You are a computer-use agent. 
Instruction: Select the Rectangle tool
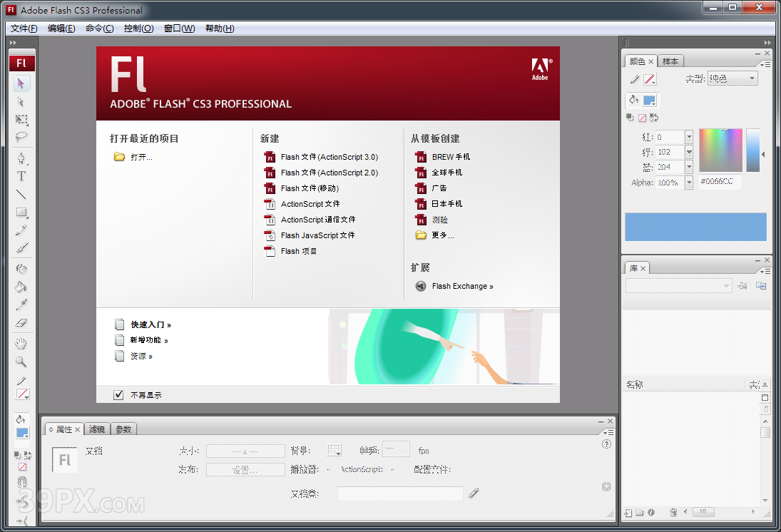pyautogui.click(x=21, y=213)
